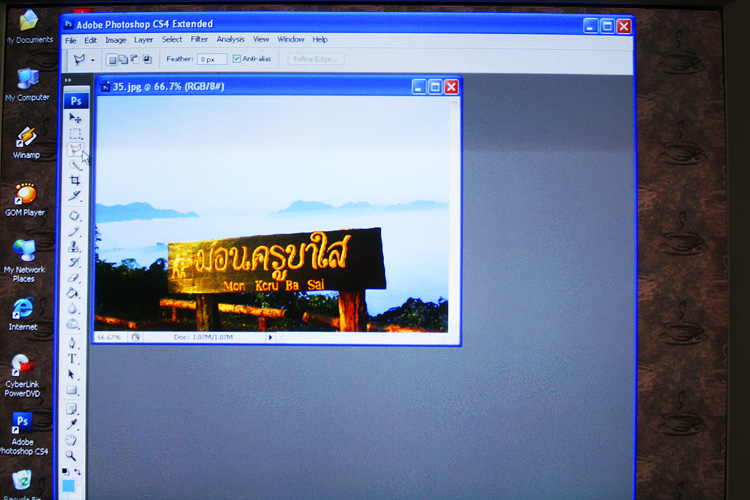Select the Type tool
Screen dimensions: 750x500
pyautogui.click(x=72, y=359)
